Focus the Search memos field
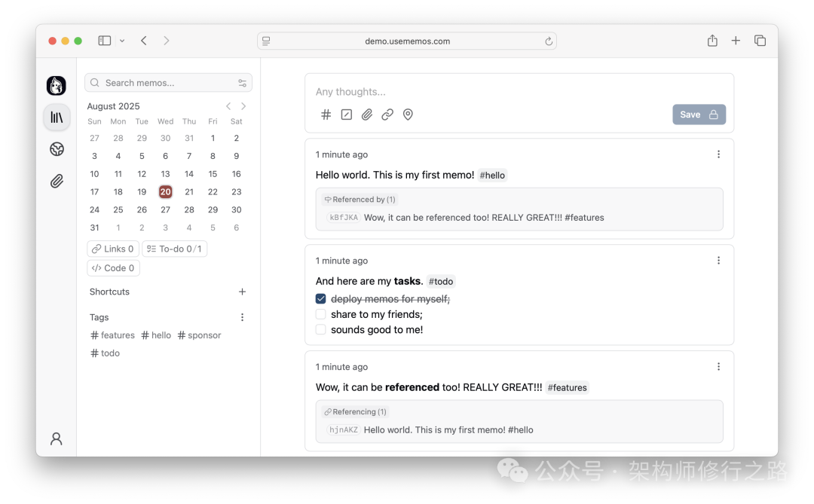This screenshot has width=814, height=504. (x=168, y=83)
